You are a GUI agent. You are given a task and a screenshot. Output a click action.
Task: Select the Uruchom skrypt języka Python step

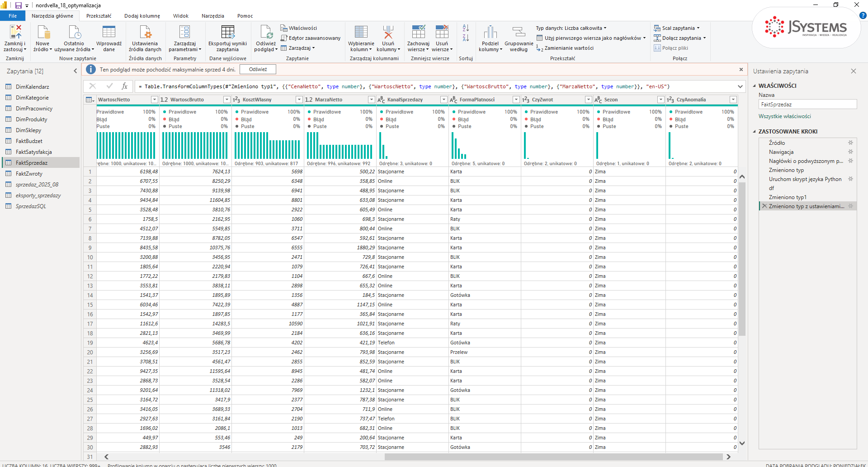tap(805, 179)
